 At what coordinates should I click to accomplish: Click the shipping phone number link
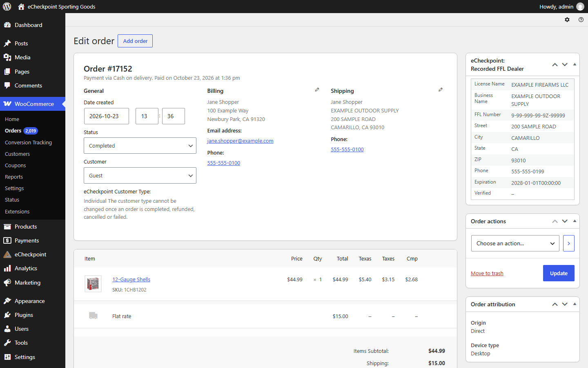tap(347, 150)
